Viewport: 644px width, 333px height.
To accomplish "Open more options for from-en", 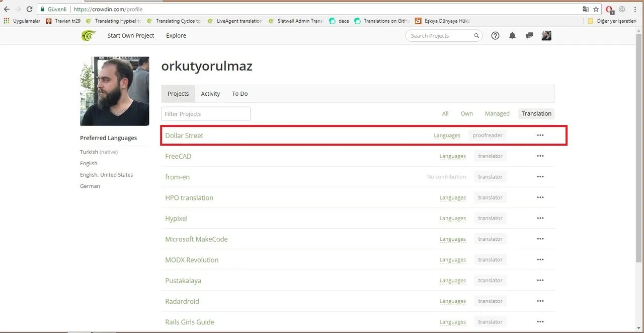I will point(540,177).
